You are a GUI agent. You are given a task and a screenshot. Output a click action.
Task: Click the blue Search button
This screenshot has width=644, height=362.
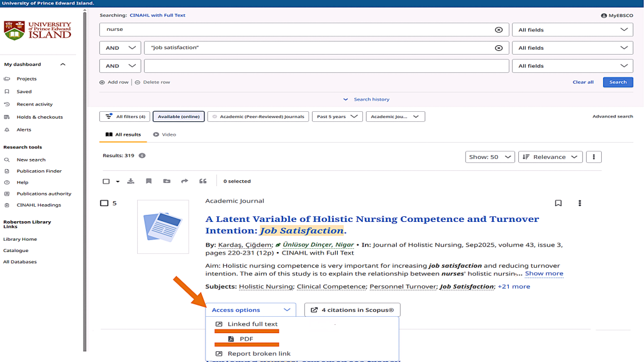click(x=618, y=82)
